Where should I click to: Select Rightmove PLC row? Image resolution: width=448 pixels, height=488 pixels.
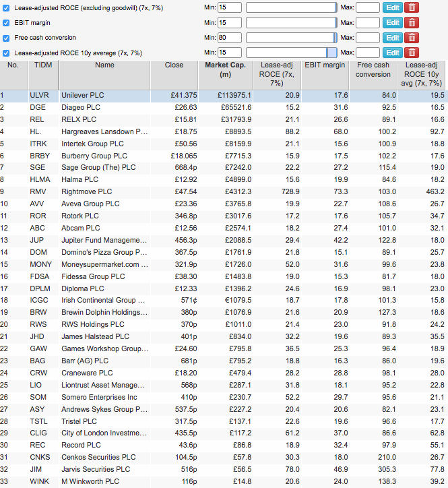pos(224,191)
